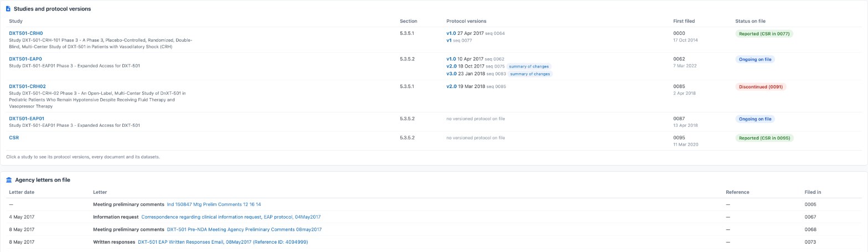
Task: Click Filed in value 0073
Action: pos(810,242)
